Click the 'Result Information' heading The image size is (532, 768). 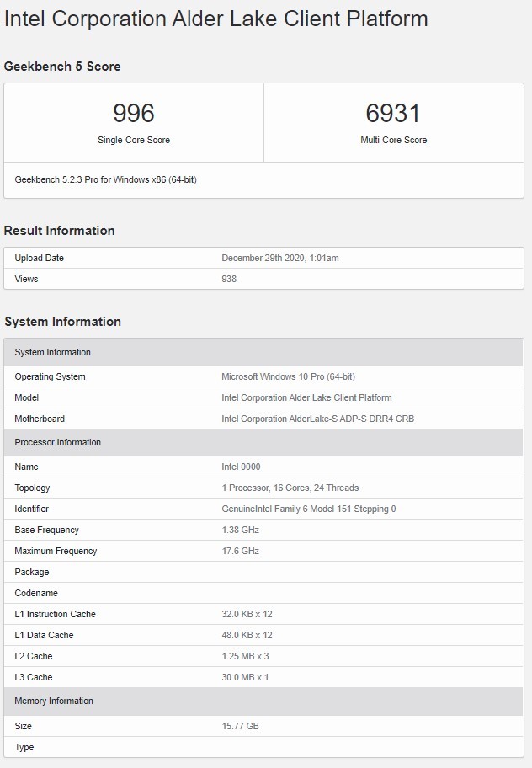59,231
